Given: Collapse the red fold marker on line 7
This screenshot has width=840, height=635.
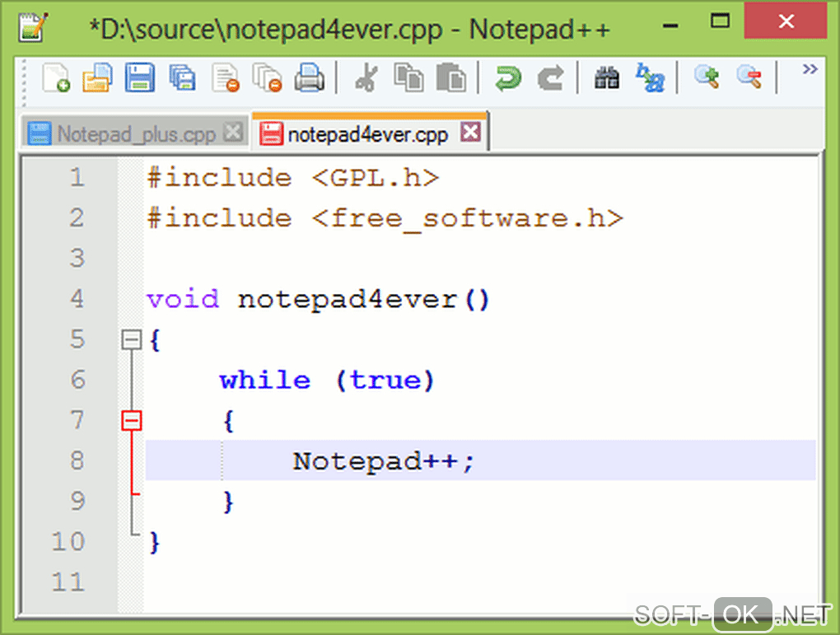Looking at the screenshot, I should [x=131, y=420].
